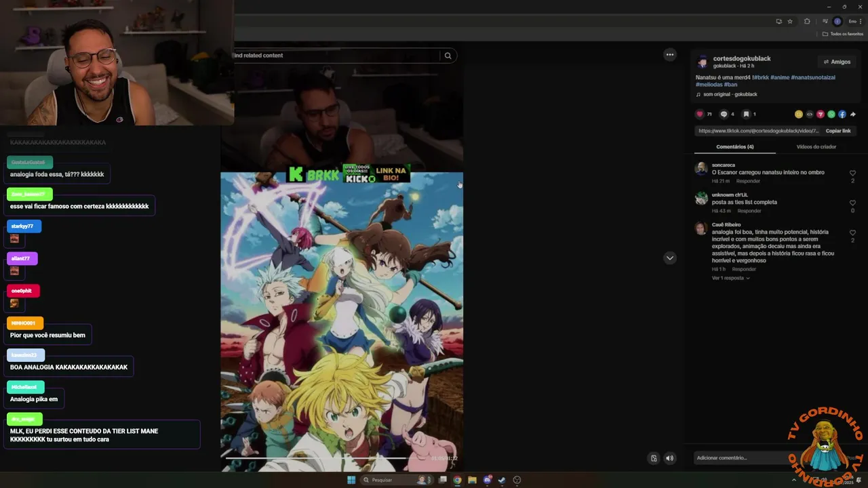The width and height of the screenshot is (868, 488).
Task: Reply to Cauê Ribeiro's comment
Action: point(744,269)
